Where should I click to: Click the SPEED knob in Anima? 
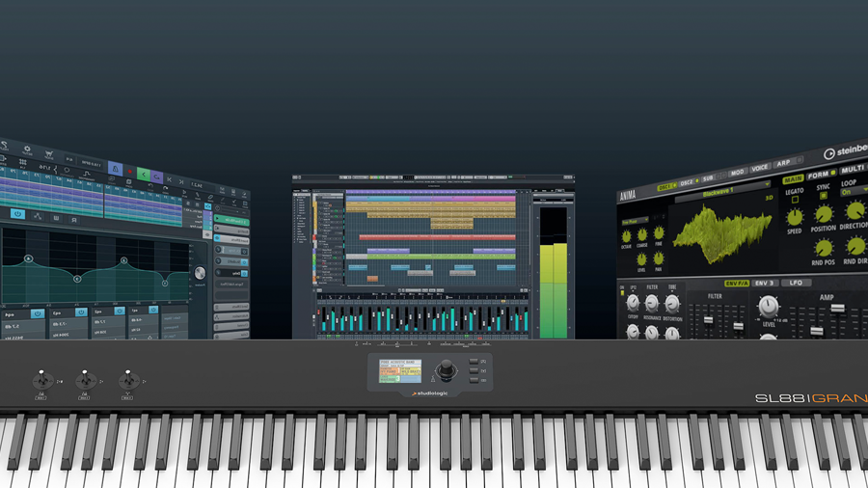coord(795,217)
